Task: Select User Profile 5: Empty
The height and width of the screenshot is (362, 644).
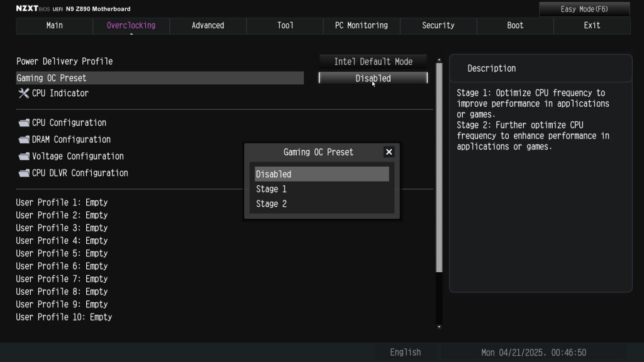Action: [x=62, y=253]
